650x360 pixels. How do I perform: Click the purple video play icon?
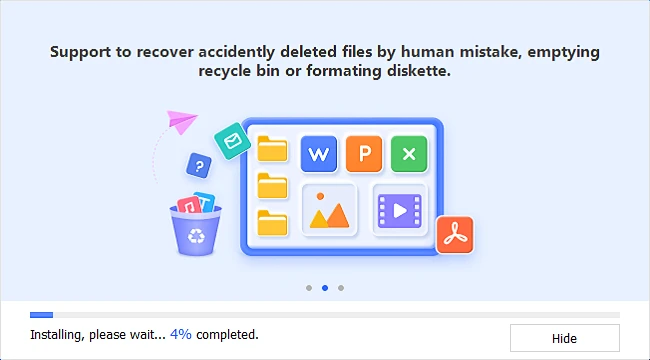click(x=400, y=210)
